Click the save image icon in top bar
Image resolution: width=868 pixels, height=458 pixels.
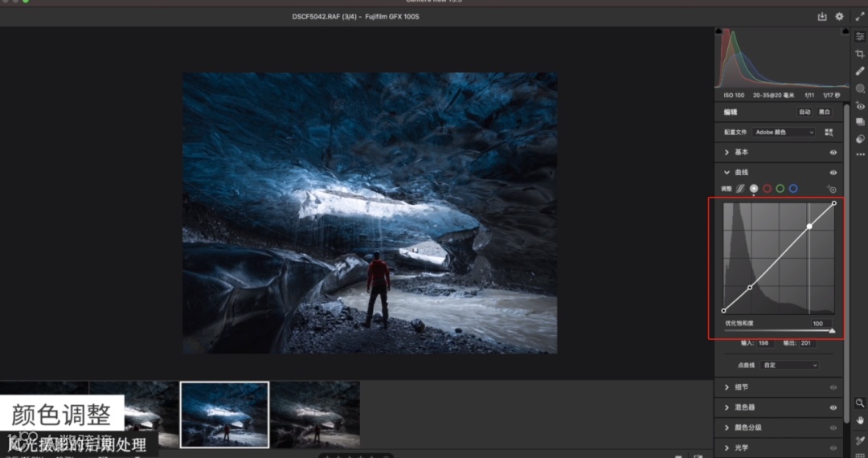tap(822, 17)
